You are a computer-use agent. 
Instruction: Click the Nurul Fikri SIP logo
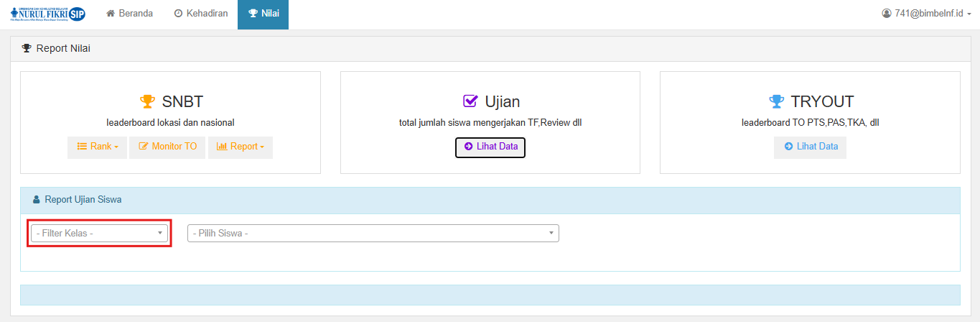click(x=47, y=14)
